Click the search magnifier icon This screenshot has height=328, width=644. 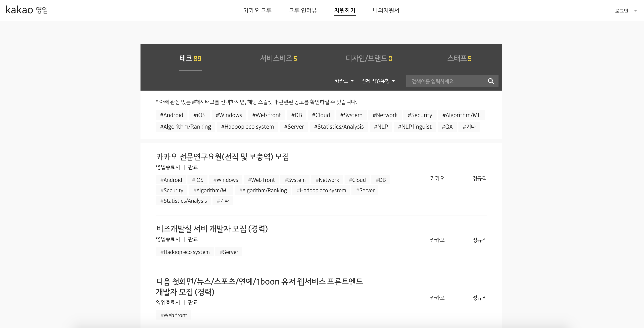point(490,81)
